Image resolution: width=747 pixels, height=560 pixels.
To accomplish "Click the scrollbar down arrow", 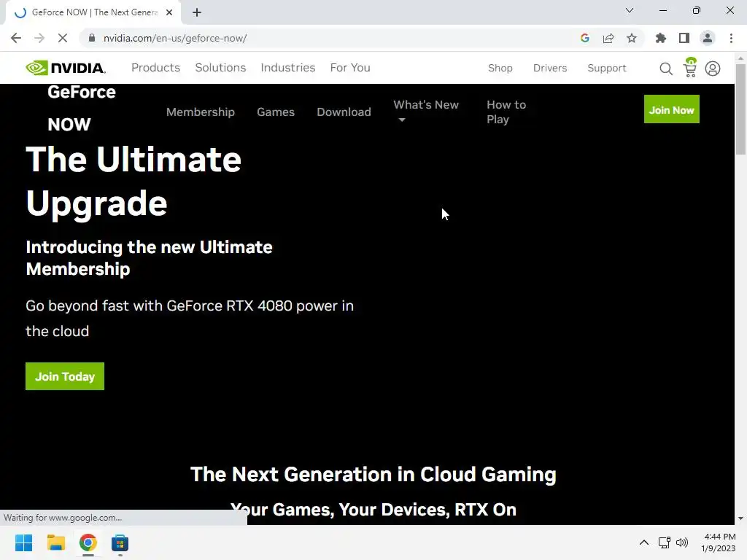I will [740, 518].
